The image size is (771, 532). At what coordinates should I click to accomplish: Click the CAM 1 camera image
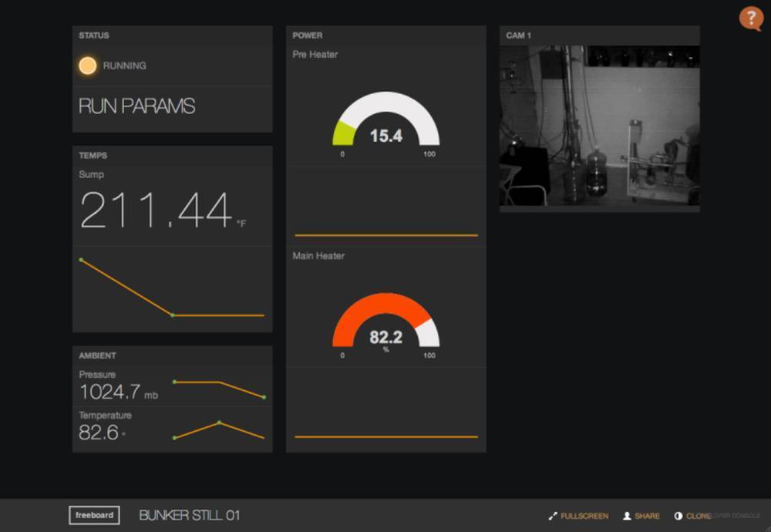coord(599,125)
